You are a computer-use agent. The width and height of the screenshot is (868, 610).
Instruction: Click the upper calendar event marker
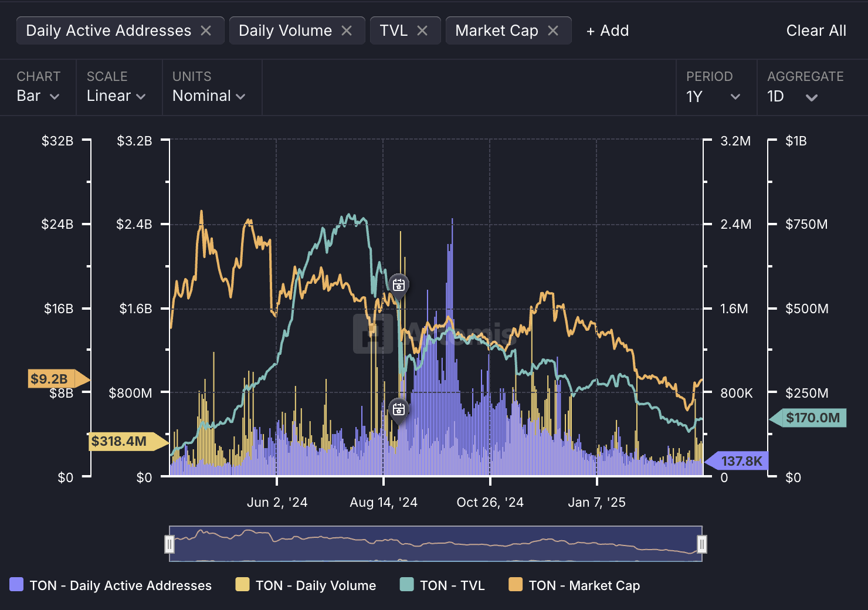pyautogui.click(x=399, y=285)
